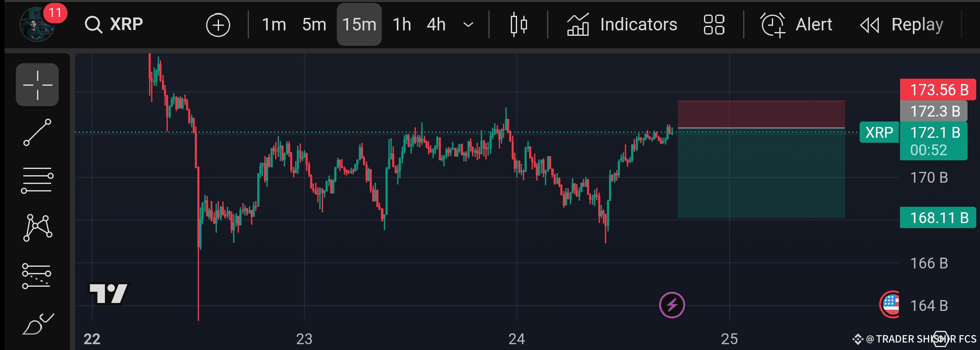Switch to the 1m timeframe

coord(274,25)
